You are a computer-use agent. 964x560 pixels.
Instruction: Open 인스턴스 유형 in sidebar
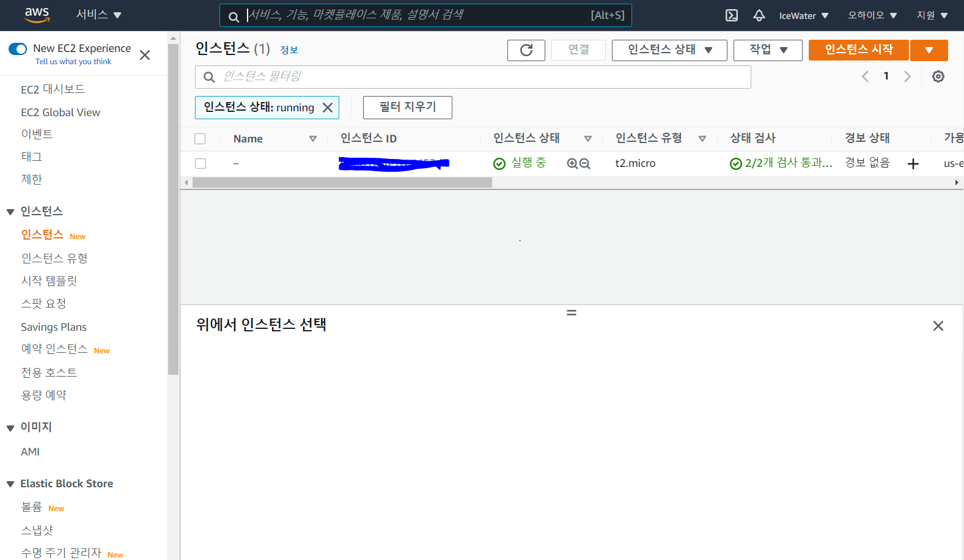54,258
